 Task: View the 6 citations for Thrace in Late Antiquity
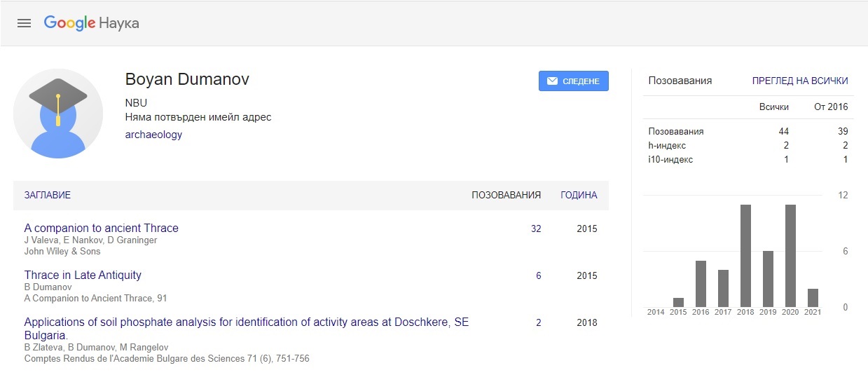[x=539, y=275]
